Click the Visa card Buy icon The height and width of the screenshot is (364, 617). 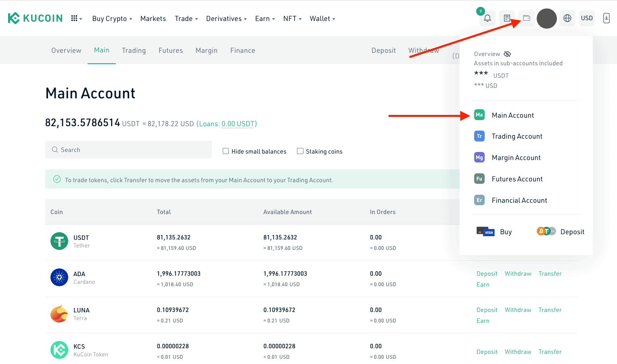[x=485, y=231]
